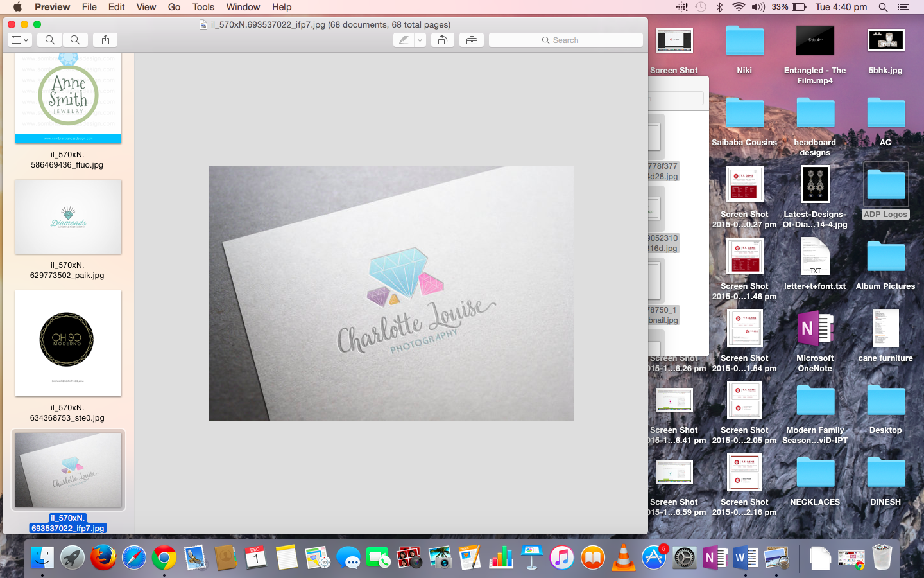924x578 pixels.
Task: Expand the highlight color dropdown arrow
Action: [x=420, y=40]
